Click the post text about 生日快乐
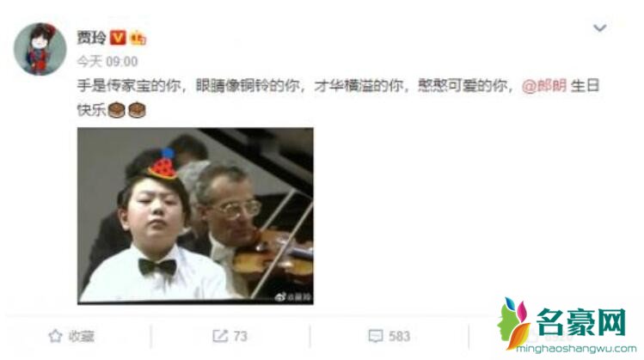644x360 pixels. point(338,98)
